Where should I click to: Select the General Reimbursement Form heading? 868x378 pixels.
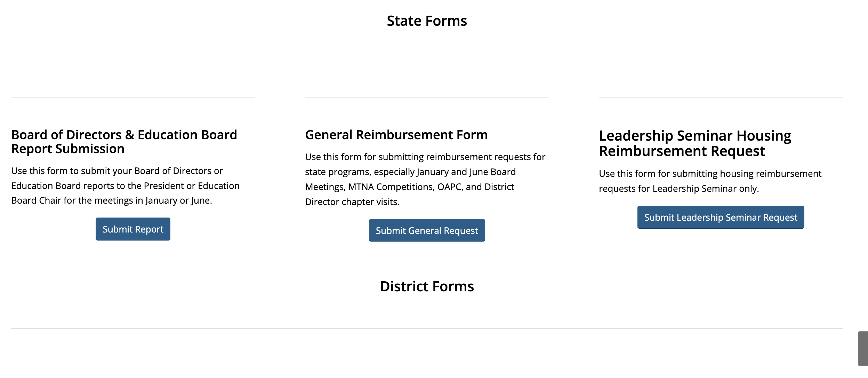[396, 135]
